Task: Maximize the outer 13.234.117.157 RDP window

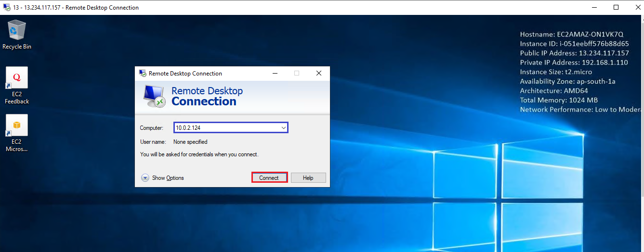Action: click(616, 7)
